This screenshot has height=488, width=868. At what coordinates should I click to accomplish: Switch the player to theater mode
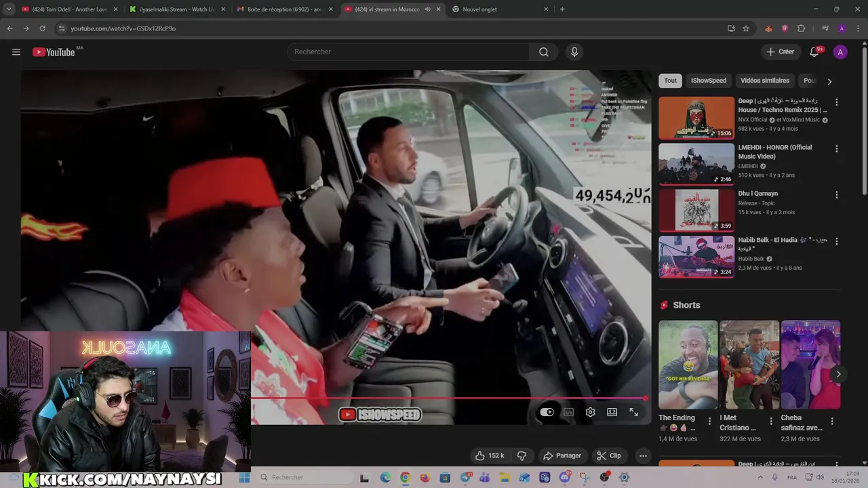click(612, 412)
